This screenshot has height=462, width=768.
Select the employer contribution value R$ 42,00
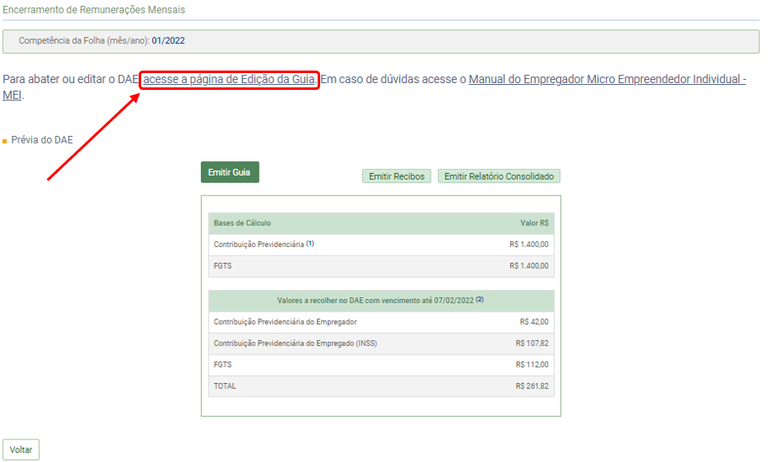point(534,321)
